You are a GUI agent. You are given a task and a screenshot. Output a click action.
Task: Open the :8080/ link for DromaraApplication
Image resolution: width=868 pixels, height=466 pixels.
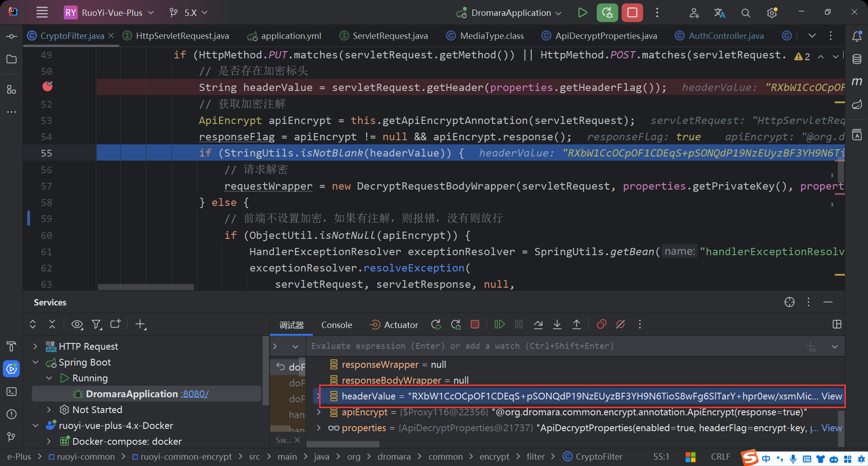(x=194, y=394)
